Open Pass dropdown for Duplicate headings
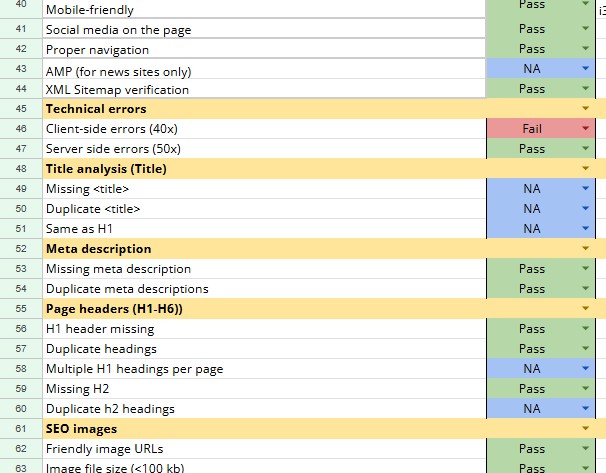 pos(585,349)
